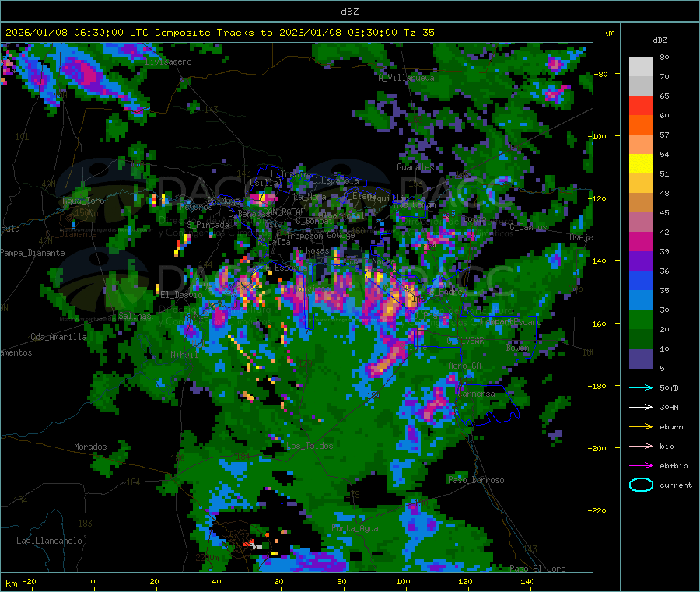Click the legend 'dBZ' heading
Viewport: 700px width, 592px height.
tap(660, 40)
